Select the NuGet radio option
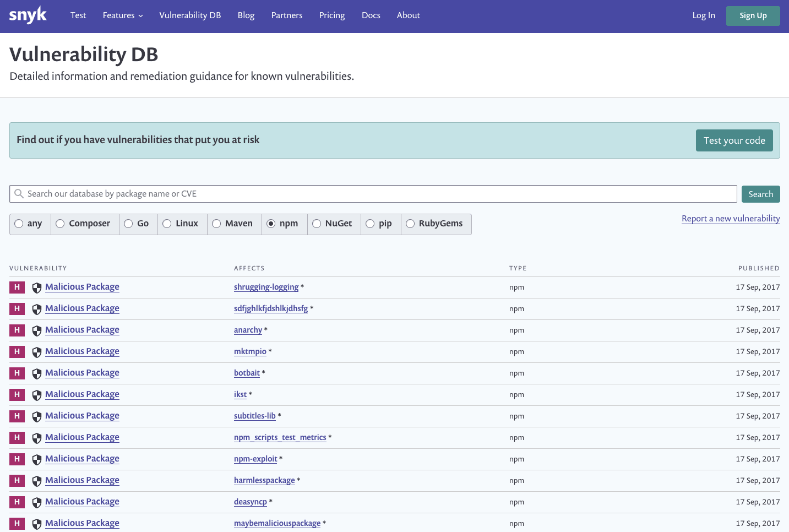Image resolution: width=789 pixels, height=532 pixels. [x=317, y=224]
